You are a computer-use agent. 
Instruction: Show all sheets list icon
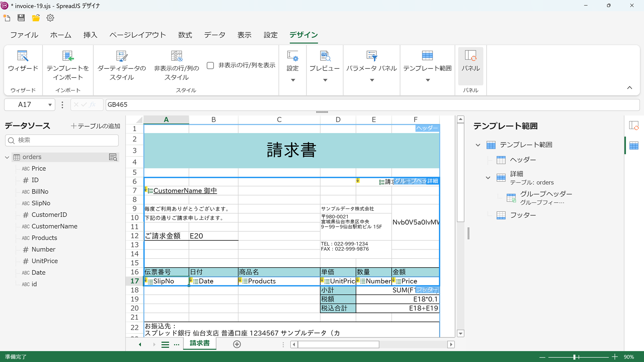(165, 344)
